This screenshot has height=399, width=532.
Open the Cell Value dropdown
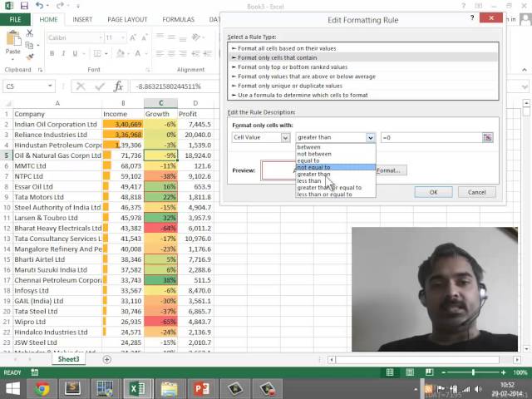[285, 137]
